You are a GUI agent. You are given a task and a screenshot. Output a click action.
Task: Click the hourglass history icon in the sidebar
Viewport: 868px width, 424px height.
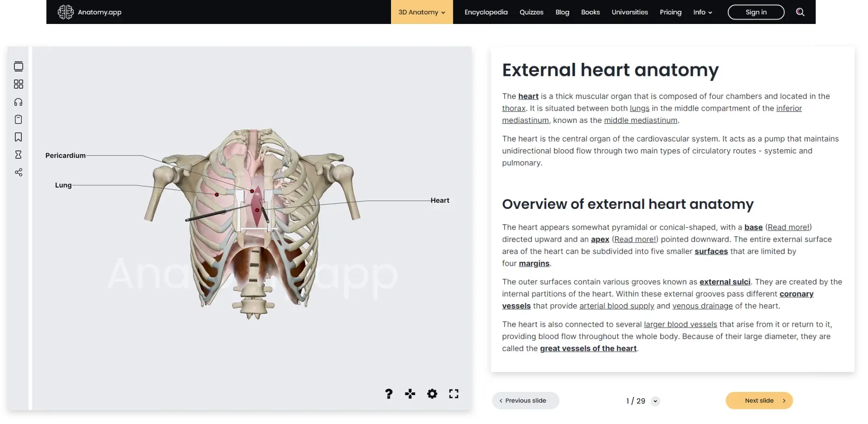click(x=19, y=155)
